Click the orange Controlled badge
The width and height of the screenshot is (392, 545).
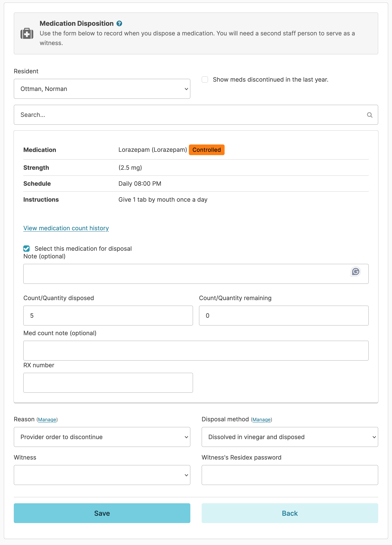point(206,150)
